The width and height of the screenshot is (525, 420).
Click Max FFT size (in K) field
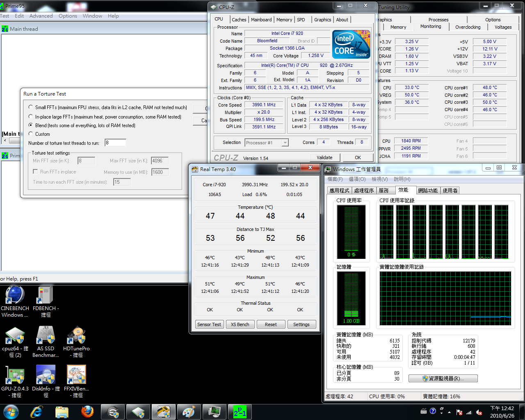(160, 161)
